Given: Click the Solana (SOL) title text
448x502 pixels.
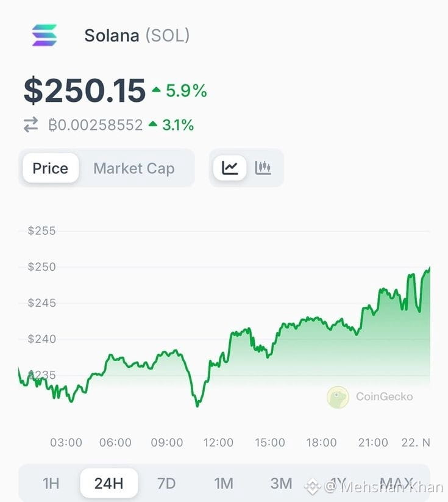Looking at the screenshot, I should tap(137, 35).
